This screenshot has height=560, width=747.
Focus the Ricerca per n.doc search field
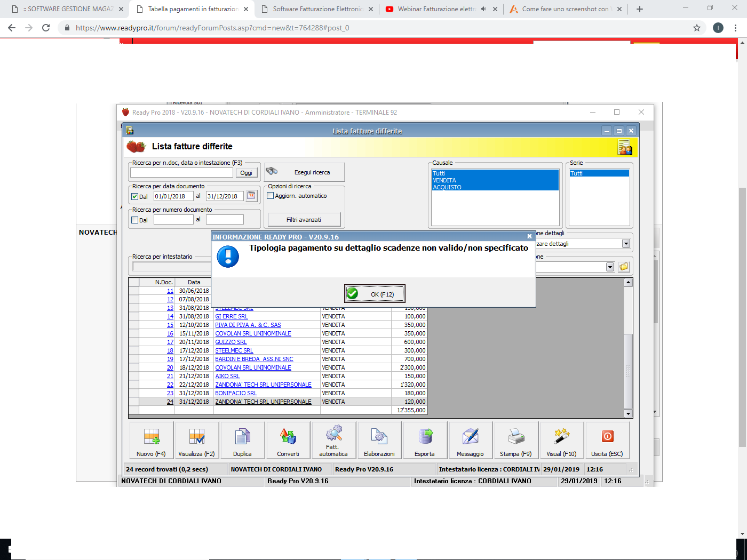181,173
